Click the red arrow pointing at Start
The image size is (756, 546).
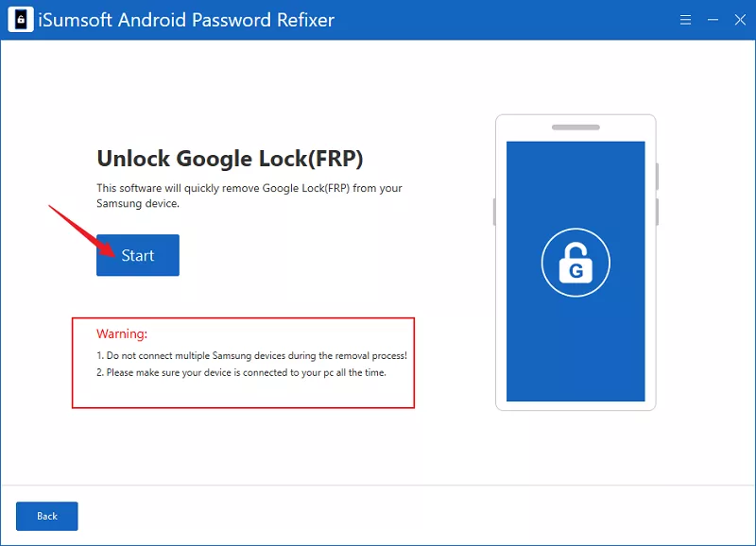81,231
